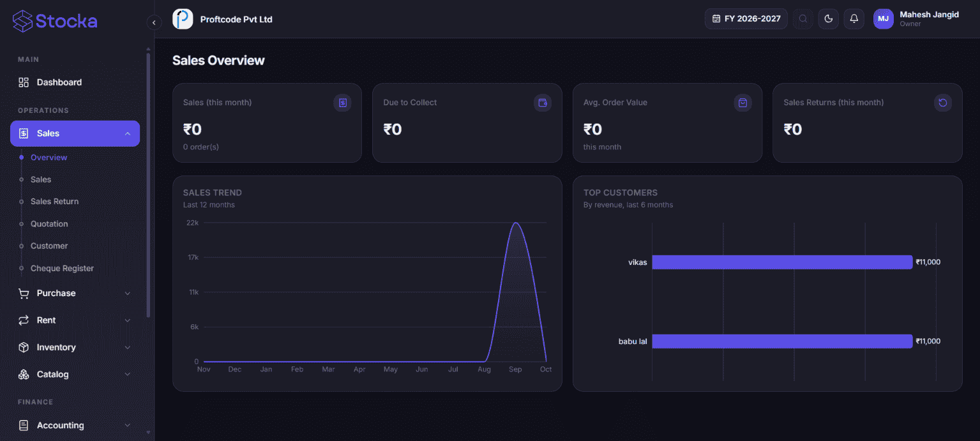Click the Purchase cart icon
The image size is (980, 441).
24,294
